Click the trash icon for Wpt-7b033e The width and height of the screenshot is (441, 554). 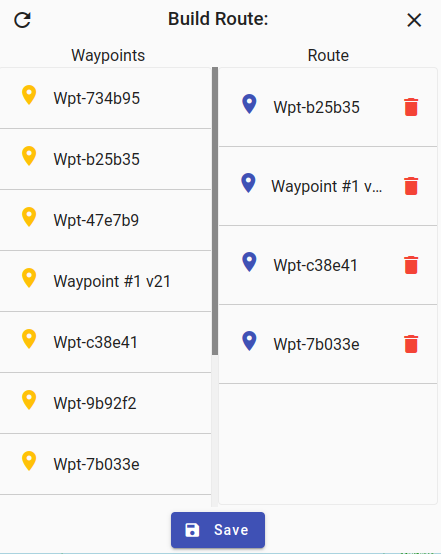click(411, 344)
